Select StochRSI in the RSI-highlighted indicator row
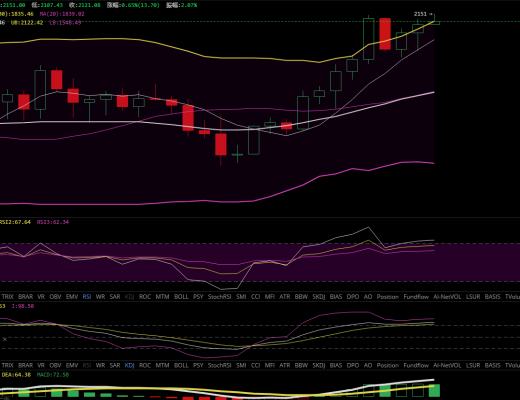Viewport: 520px width, 400px height. 219,297
